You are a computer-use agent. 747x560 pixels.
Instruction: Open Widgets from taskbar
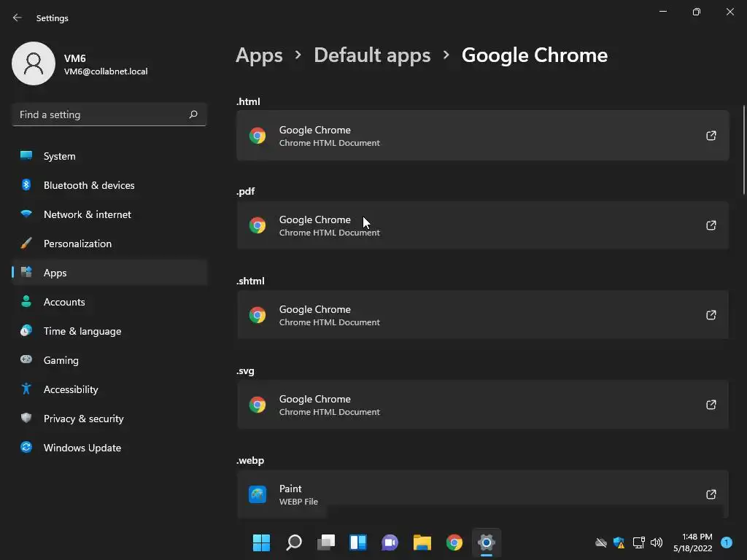(358, 542)
